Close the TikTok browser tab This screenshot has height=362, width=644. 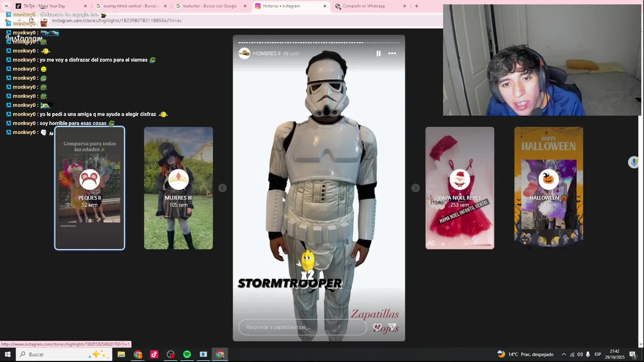click(x=85, y=6)
